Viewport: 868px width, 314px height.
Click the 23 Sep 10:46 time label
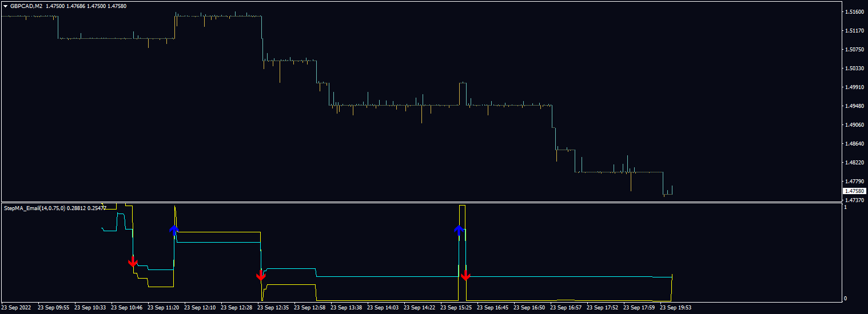(126, 307)
